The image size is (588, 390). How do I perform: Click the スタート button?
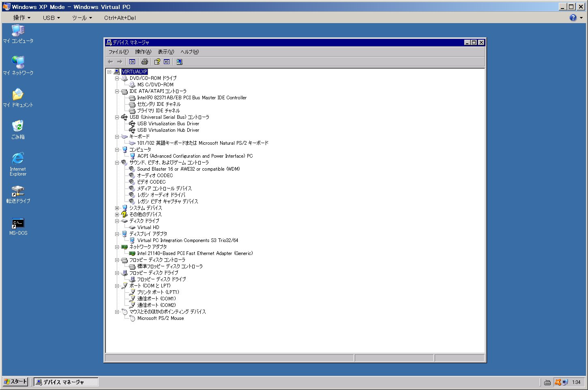point(15,382)
